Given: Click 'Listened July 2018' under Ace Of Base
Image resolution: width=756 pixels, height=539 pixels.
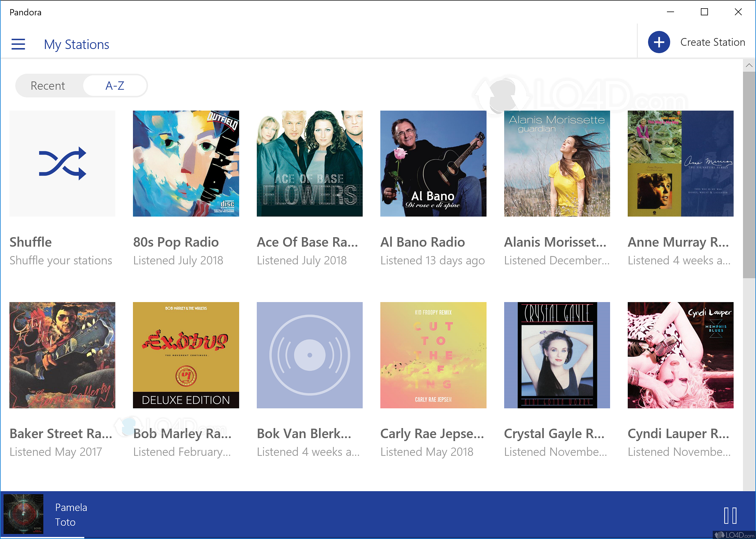Looking at the screenshot, I should point(302,260).
